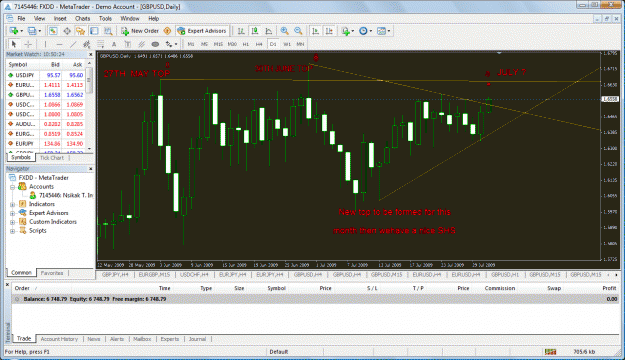Close the Market Watch panel

(x=90, y=54)
